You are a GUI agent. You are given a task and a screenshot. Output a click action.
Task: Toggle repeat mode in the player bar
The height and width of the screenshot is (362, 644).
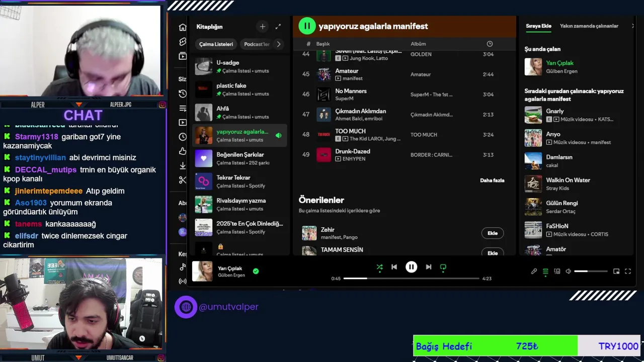tap(443, 267)
